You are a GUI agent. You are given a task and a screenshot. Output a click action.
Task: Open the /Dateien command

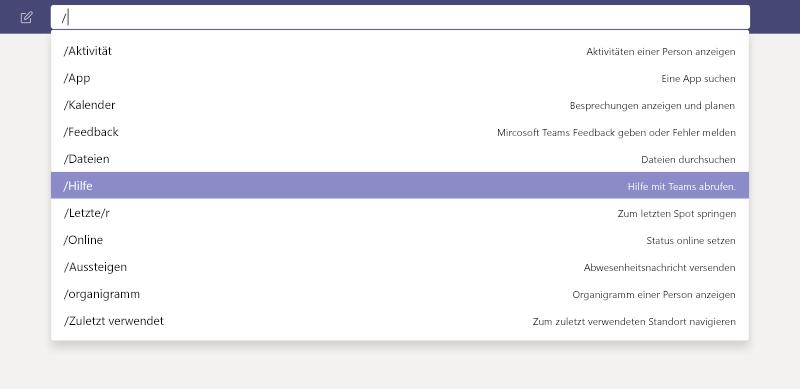tap(400, 159)
